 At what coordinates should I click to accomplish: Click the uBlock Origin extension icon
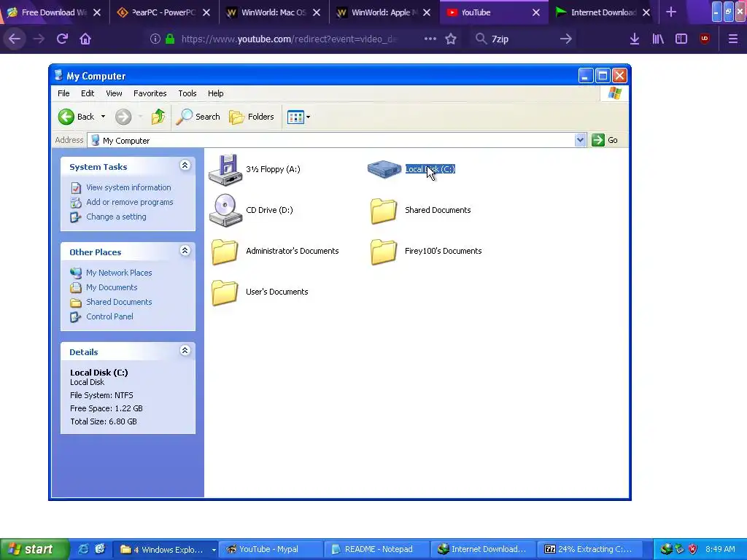[705, 39]
